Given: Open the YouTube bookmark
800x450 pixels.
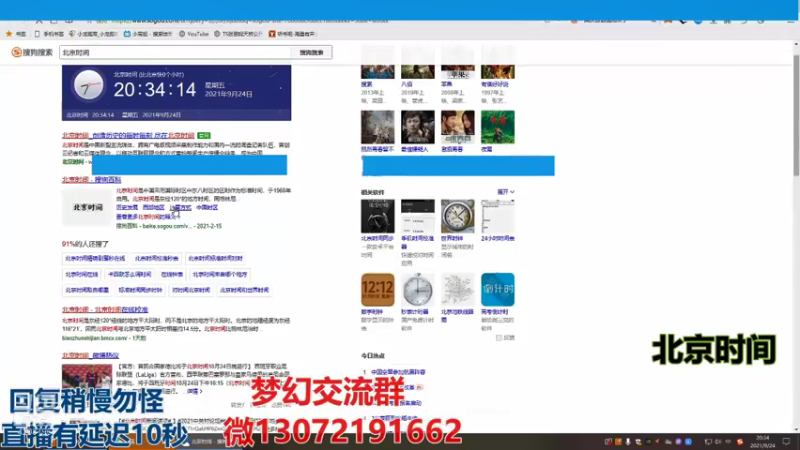Looking at the screenshot, I should [193, 34].
